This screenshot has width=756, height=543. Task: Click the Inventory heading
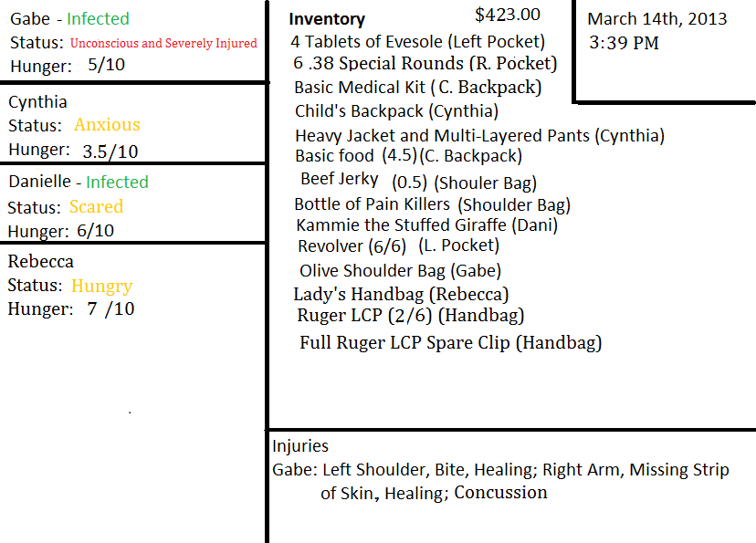[x=327, y=19]
